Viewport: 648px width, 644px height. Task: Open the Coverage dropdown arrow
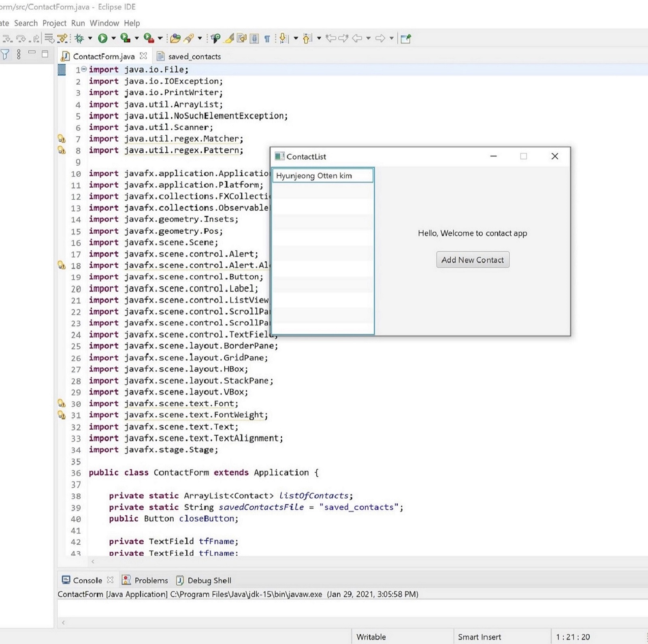click(136, 38)
